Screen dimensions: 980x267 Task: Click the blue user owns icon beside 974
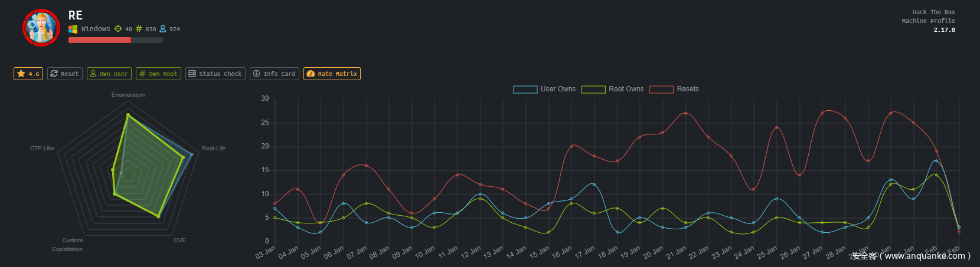(x=163, y=29)
